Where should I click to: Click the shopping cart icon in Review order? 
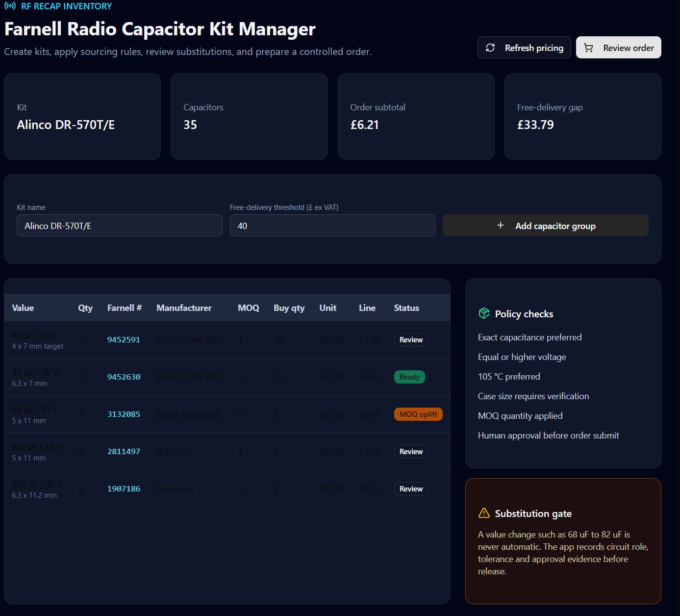(x=588, y=48)
